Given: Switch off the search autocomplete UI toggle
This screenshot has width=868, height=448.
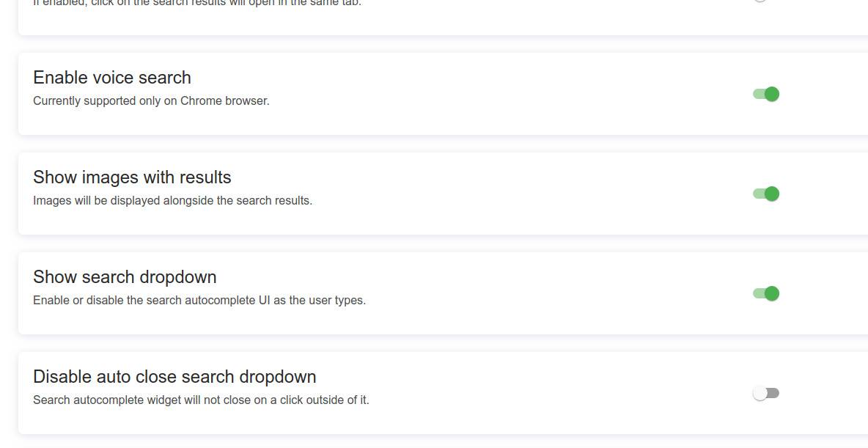Looking at the screenshot, I should pos(765,293).
